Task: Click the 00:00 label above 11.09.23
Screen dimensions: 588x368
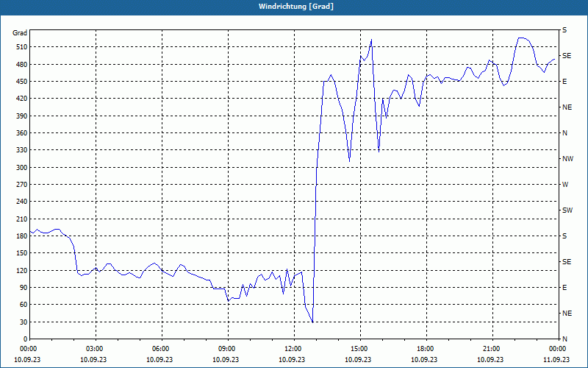Action: tap(559, 349)
